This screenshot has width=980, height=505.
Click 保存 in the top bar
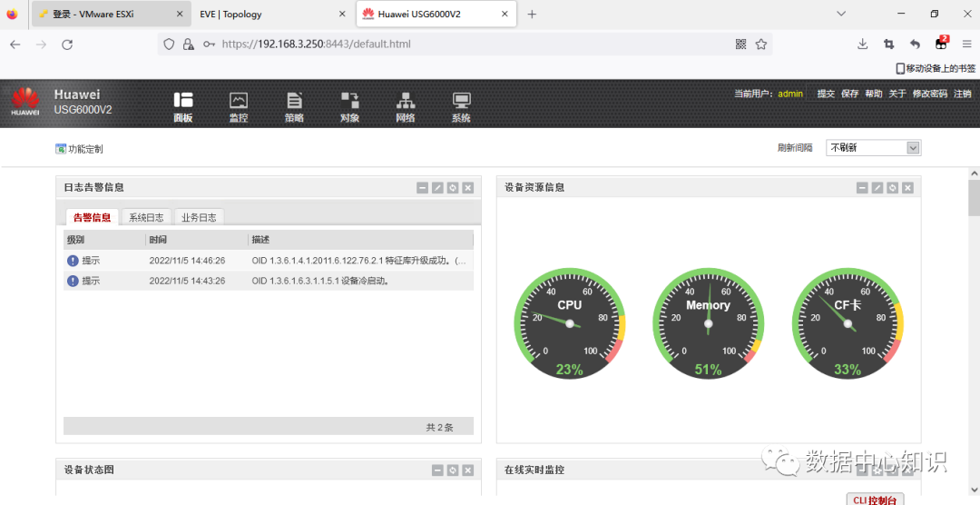point(849,94)
